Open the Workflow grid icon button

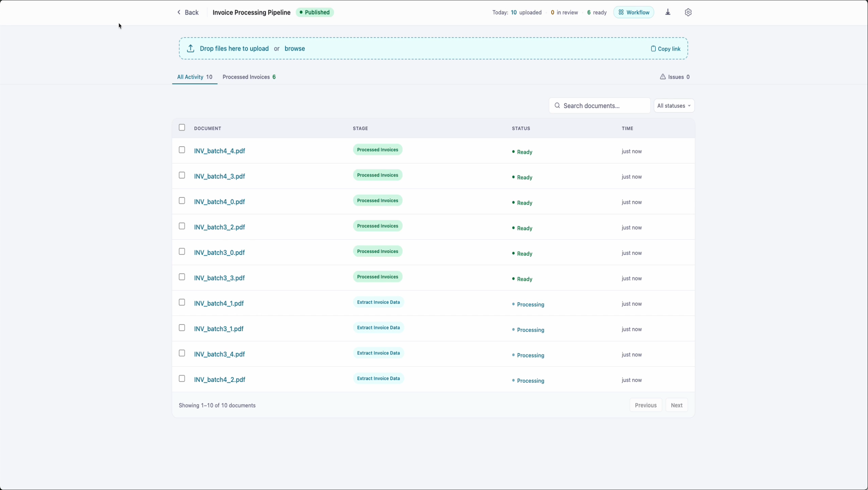coord(633,12)
